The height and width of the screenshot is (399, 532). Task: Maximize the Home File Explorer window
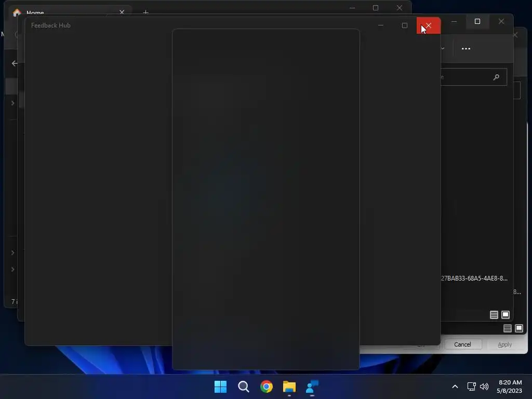coord(376,7)
